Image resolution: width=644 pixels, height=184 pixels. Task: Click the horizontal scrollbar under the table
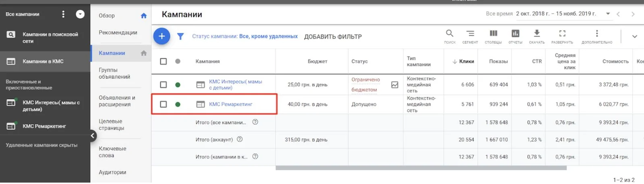tap(421, 168)
